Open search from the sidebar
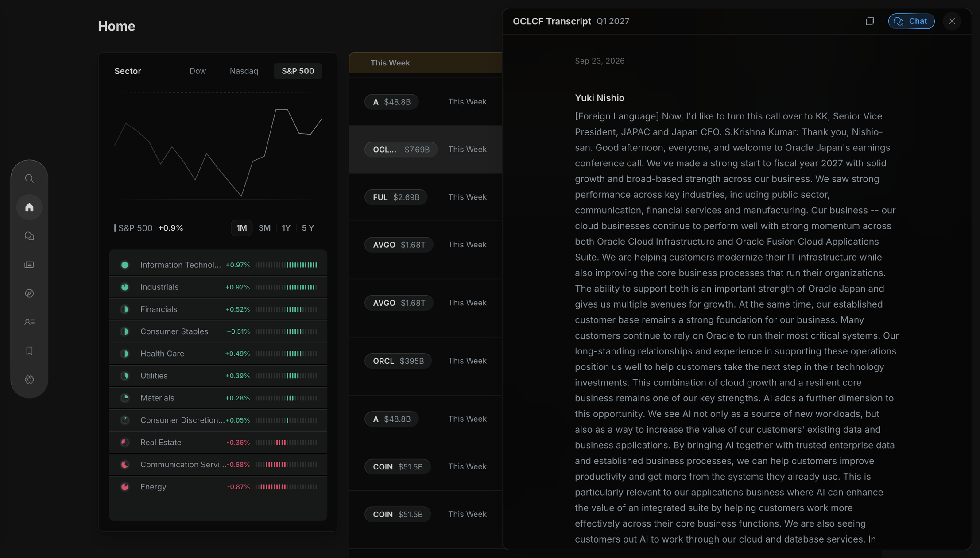 pyautogui.click(x=29, y=178)
